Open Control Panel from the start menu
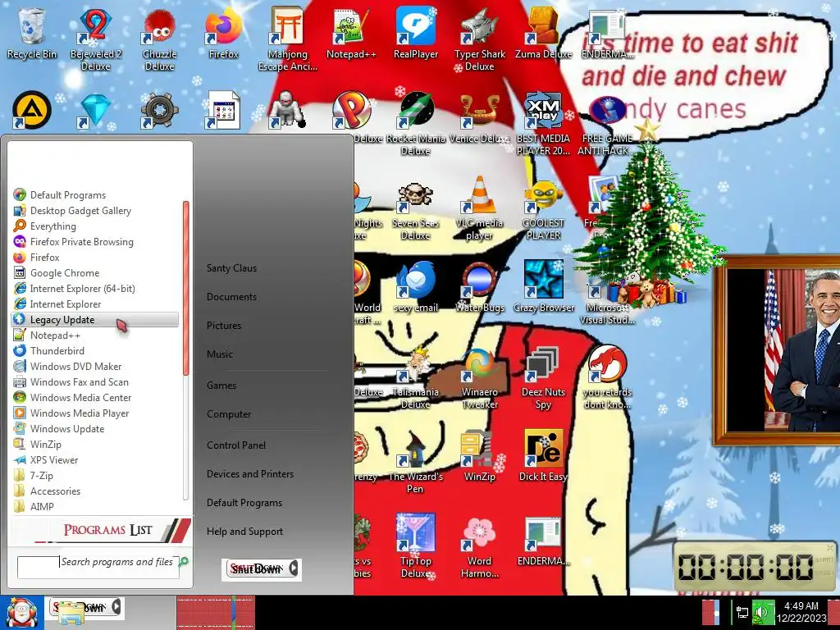Screen dimensions: 840x630 pos(236,445)
